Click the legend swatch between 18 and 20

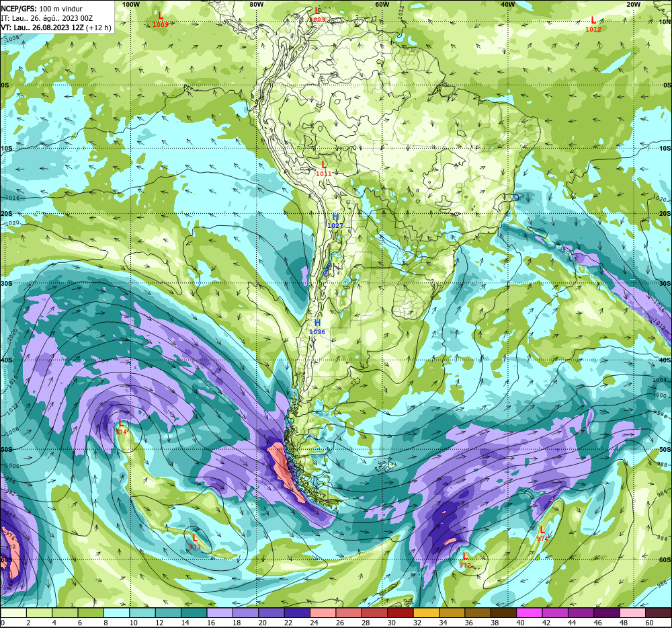point(245,613)
